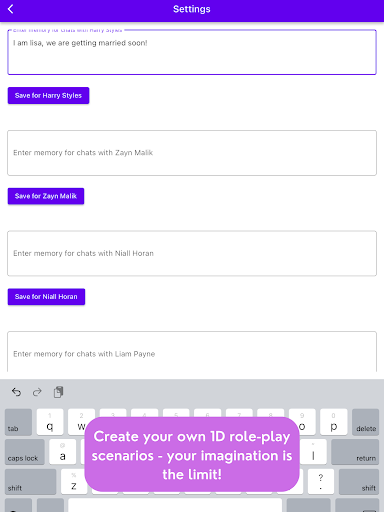384x512 pixels.
Task: Focus the Zayn Malik memory field
Action: pos(192,153)
